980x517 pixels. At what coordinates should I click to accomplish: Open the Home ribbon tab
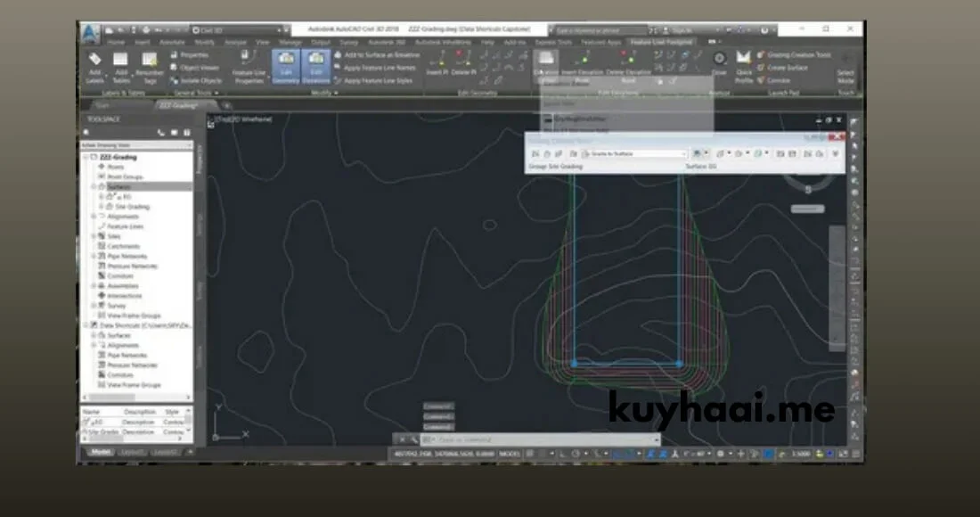point(116,43)
